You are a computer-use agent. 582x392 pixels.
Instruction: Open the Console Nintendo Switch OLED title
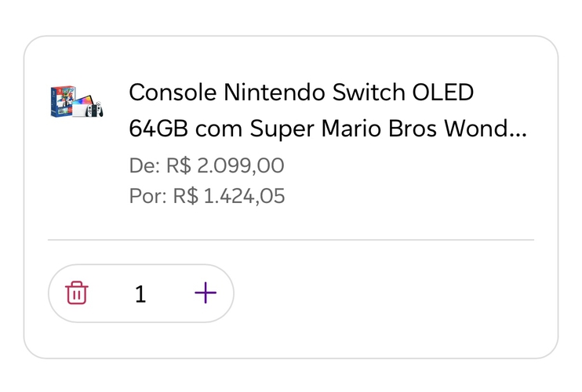pyautogui.click(x=301, y=93)
